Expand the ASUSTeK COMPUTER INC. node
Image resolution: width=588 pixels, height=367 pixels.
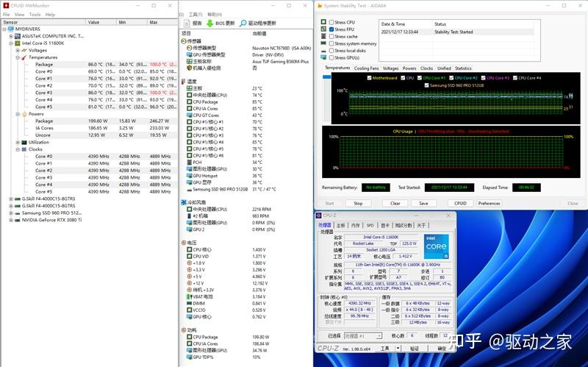[11, 36]
